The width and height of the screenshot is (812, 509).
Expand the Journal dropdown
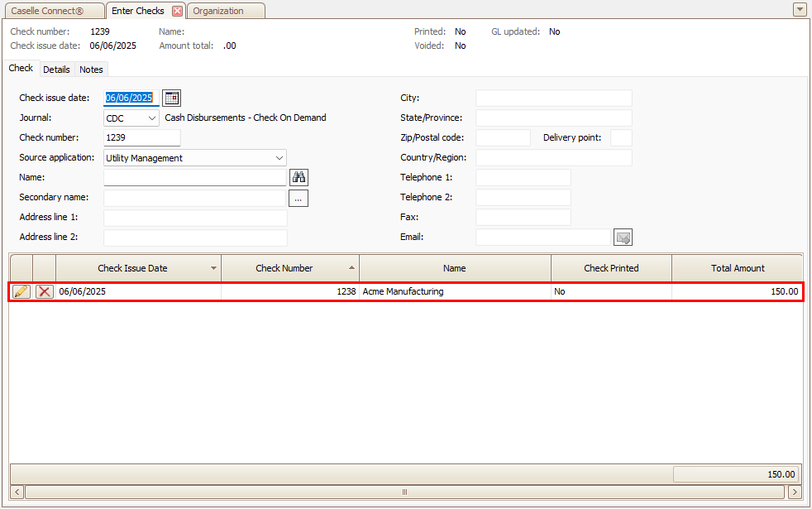pos(151,118)
